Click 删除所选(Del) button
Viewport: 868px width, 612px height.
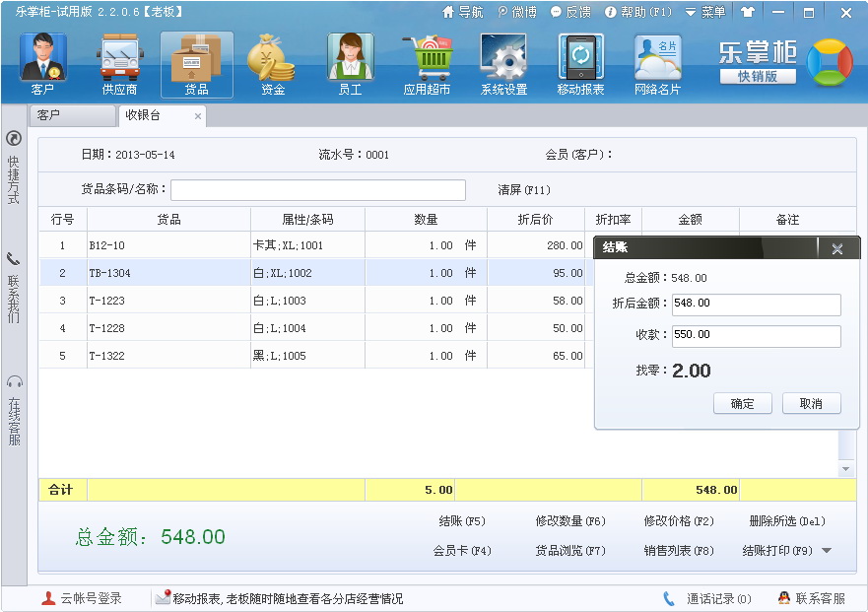click(x=786, y=521)
